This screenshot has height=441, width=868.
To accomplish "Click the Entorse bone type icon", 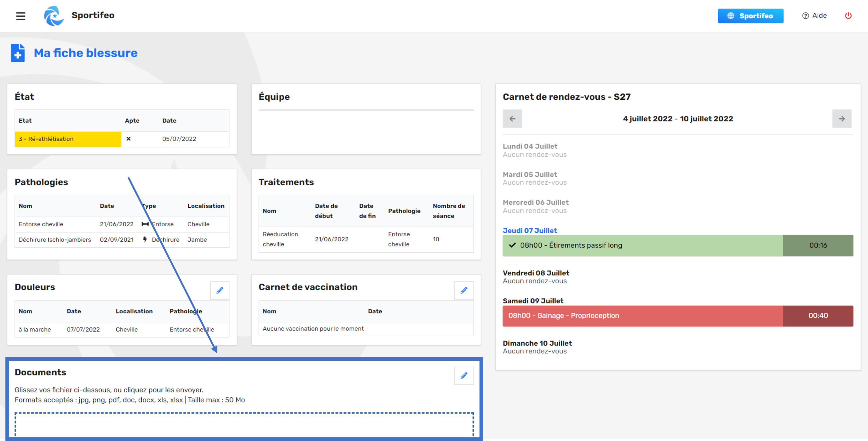I will [145, 224].
